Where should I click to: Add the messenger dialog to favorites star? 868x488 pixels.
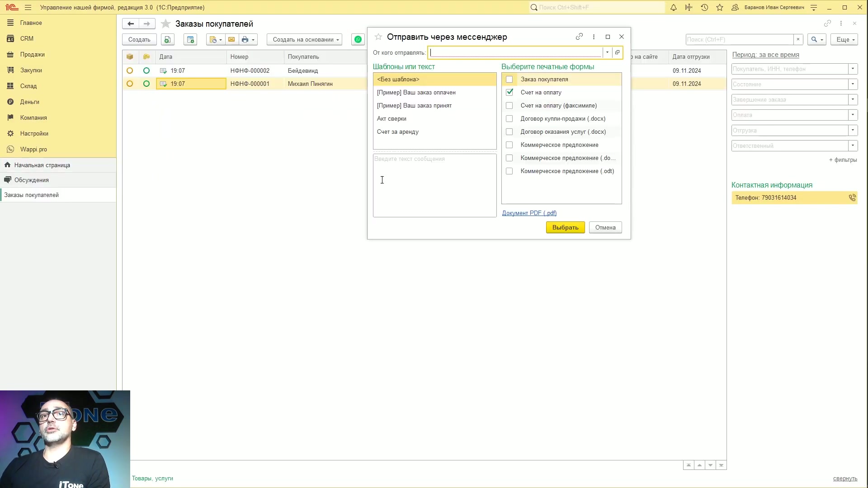click(378, 37)
